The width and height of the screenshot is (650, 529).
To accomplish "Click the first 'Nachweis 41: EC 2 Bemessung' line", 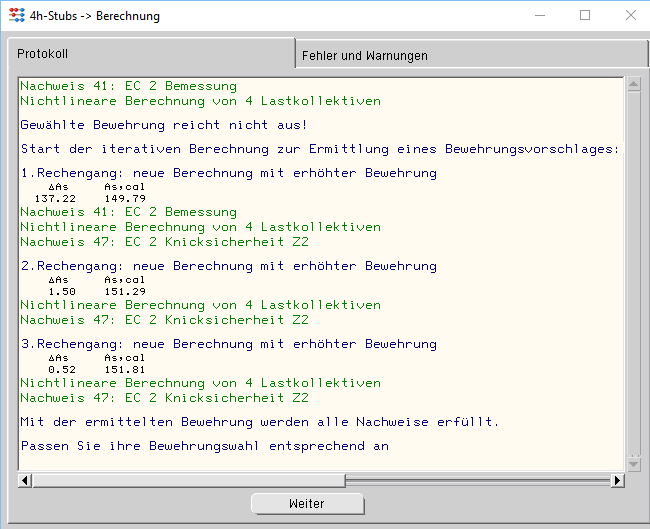I will 128,86.
